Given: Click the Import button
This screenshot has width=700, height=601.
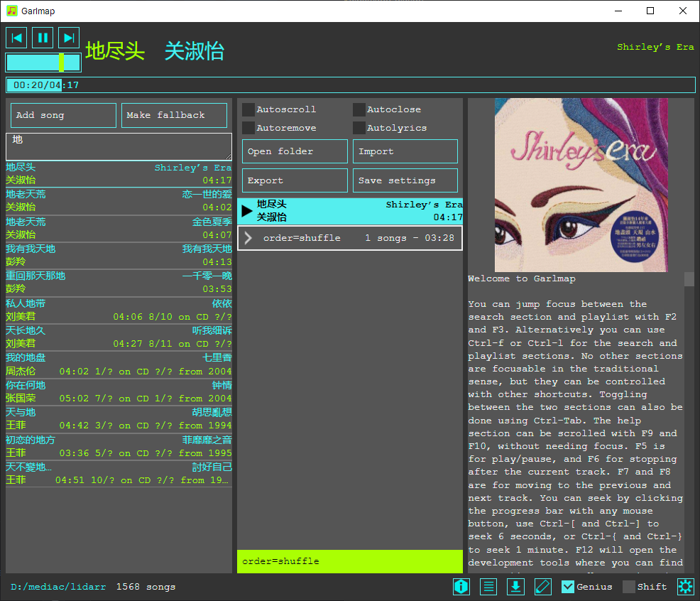Looking at the screenshot, I should pyautogui.click(x=405, y=151).
